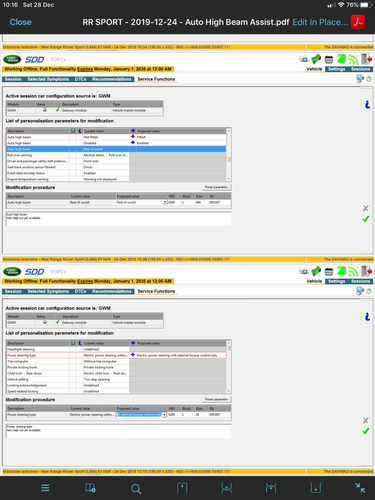Tap the bookmarks book icon in bottom toolbar
The image size is (375, 500).
click(90, 488)
